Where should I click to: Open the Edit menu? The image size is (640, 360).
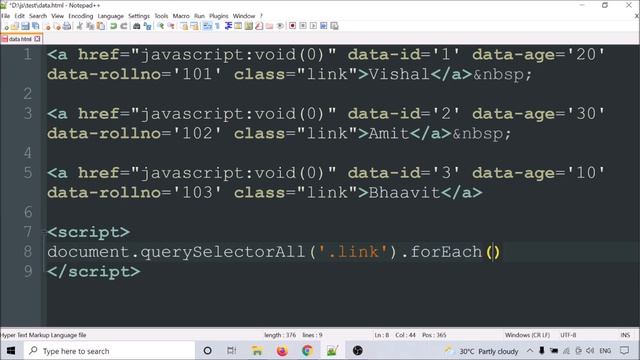pos(20,16)
